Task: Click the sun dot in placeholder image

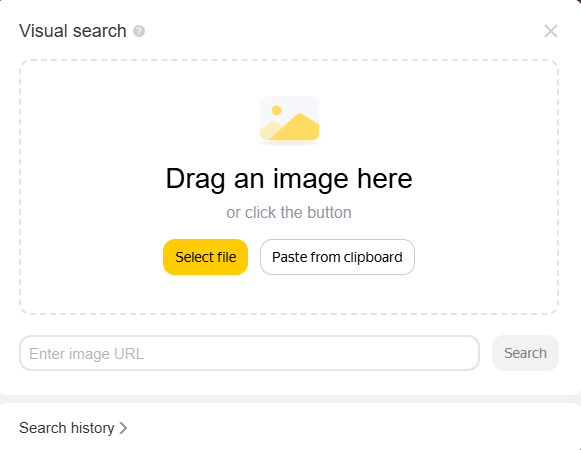Action: tap(276, 110)
